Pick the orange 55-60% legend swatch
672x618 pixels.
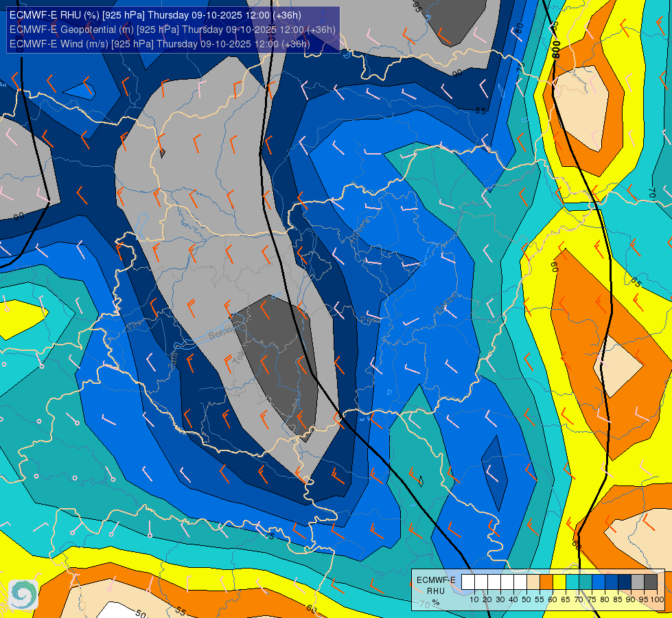click(x=546, y=582)
